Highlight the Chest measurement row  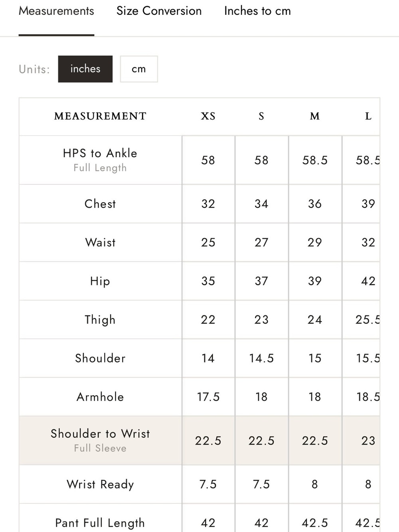199,204
